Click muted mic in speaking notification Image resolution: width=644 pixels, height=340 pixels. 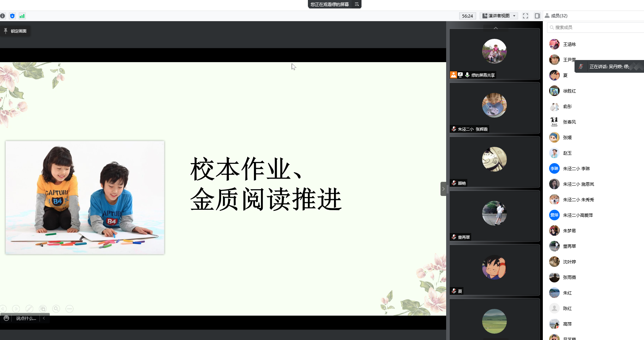[x=581, y=66]
